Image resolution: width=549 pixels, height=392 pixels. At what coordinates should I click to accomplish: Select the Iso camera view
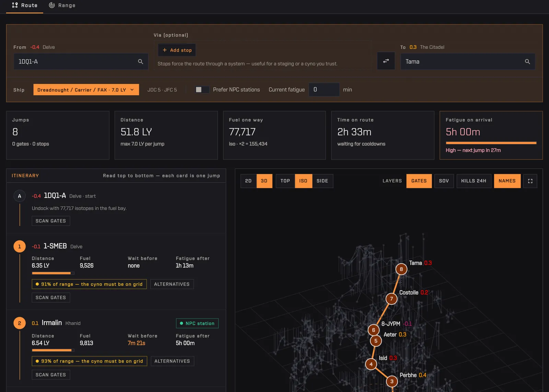tap(303, 181)
